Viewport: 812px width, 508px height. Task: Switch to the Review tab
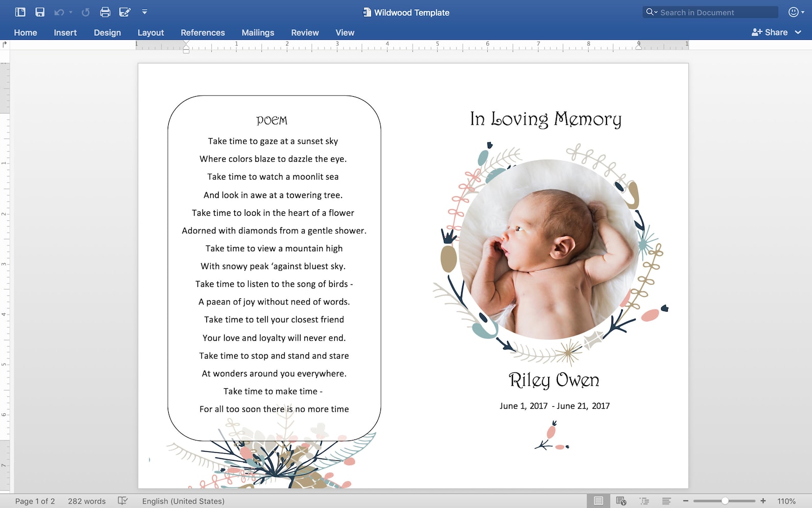[305, 32]
